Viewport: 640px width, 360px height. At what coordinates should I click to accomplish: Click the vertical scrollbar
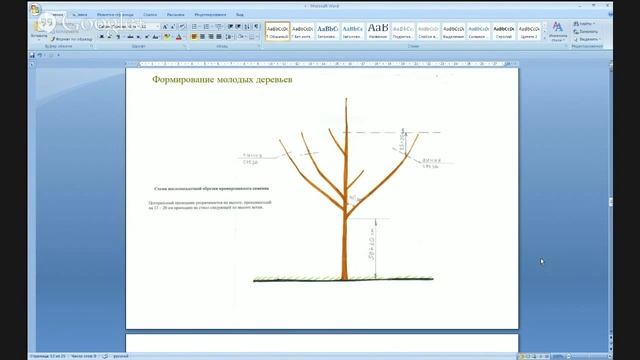coord(611,202)
